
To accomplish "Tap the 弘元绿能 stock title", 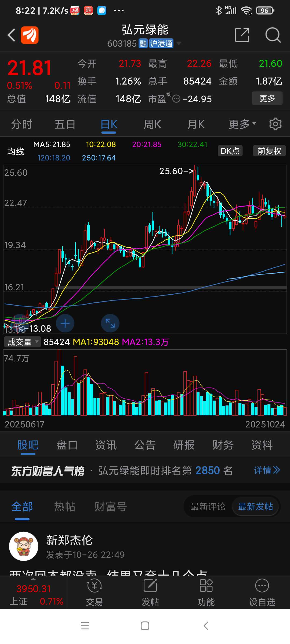I will point(145,30).
